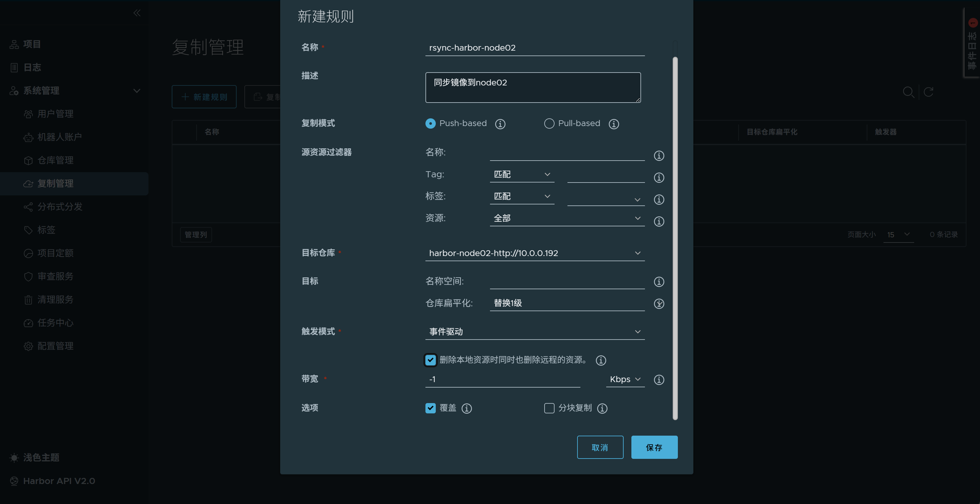Click info icon next to Push-based
980x504 pixels.
click(500, 124)
